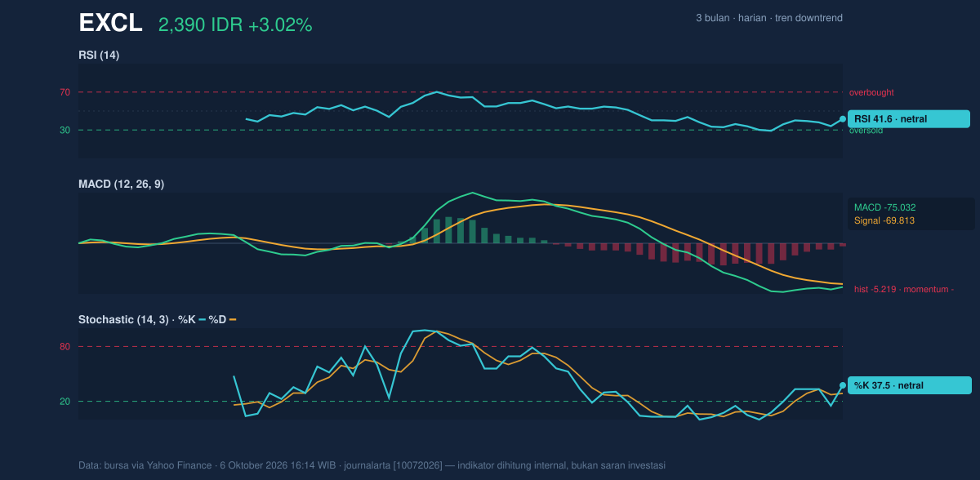980x480 pixels.
Task: Click the Stochastic %K end point dot
Action: (x=843, y=385)
